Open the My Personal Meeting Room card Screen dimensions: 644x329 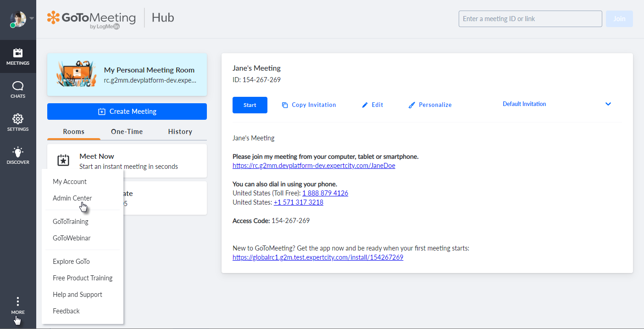(x=127, y=74)
